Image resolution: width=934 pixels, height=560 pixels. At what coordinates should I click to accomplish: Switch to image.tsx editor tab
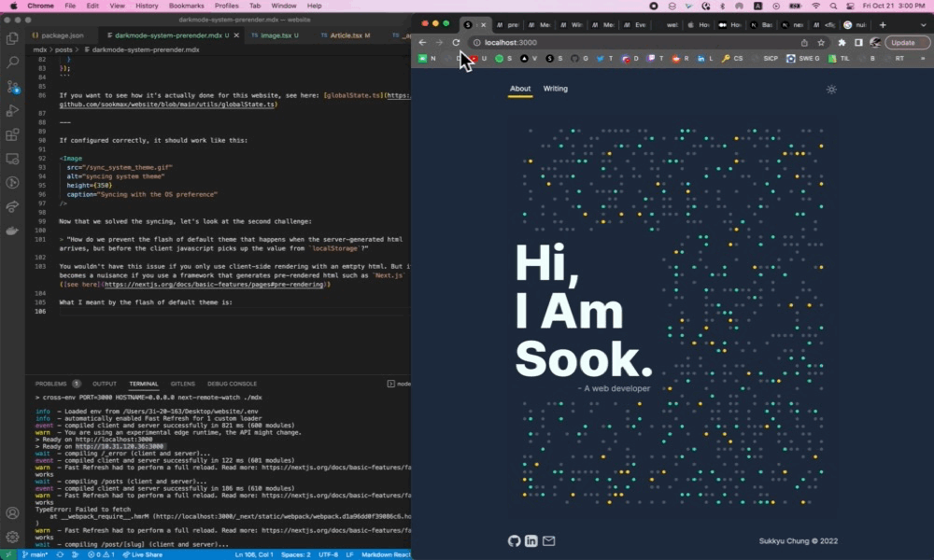pyautogui.click(x=275, y=35)
